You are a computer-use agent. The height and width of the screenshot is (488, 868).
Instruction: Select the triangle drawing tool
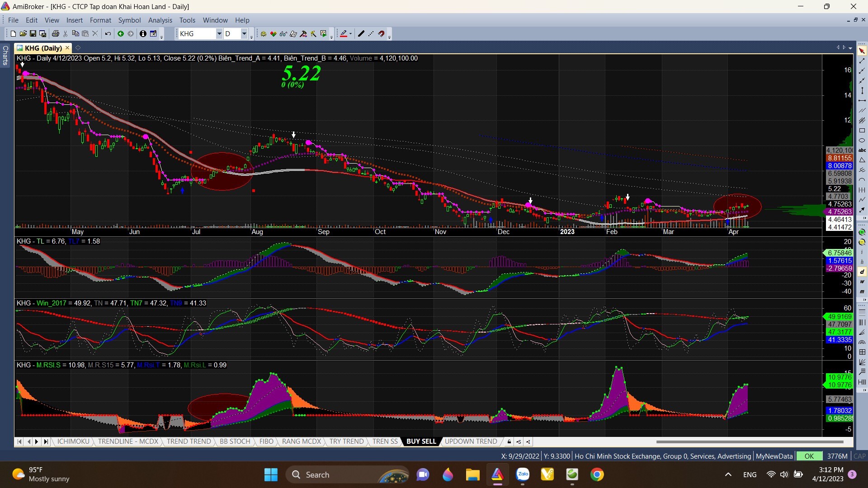point(862,160)
